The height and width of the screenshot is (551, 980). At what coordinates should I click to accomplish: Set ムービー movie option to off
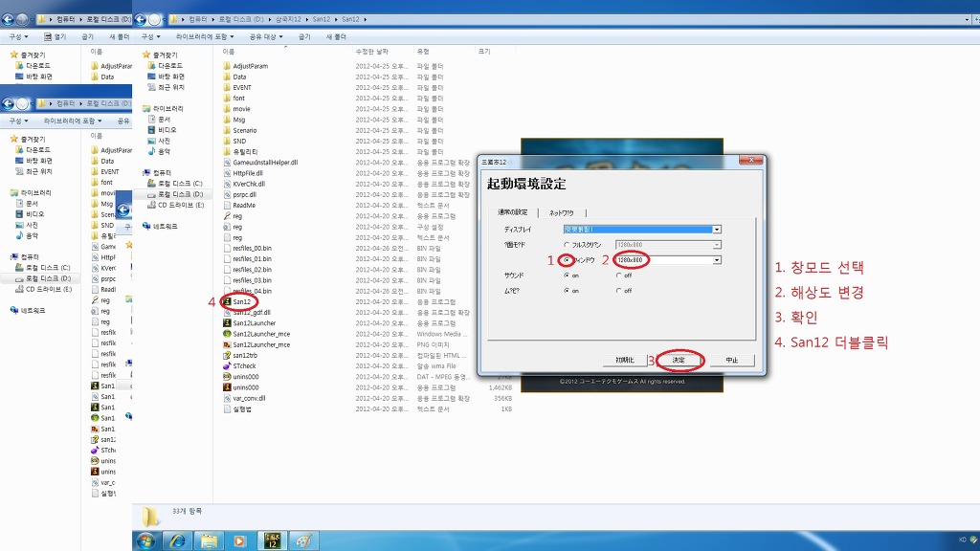click(x=619, y=291)
